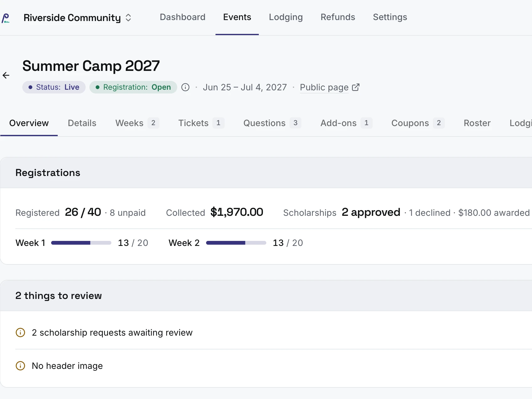532x399 pixels.
Task: Switch to the Roster tab
Action: (x=477, y=123)
